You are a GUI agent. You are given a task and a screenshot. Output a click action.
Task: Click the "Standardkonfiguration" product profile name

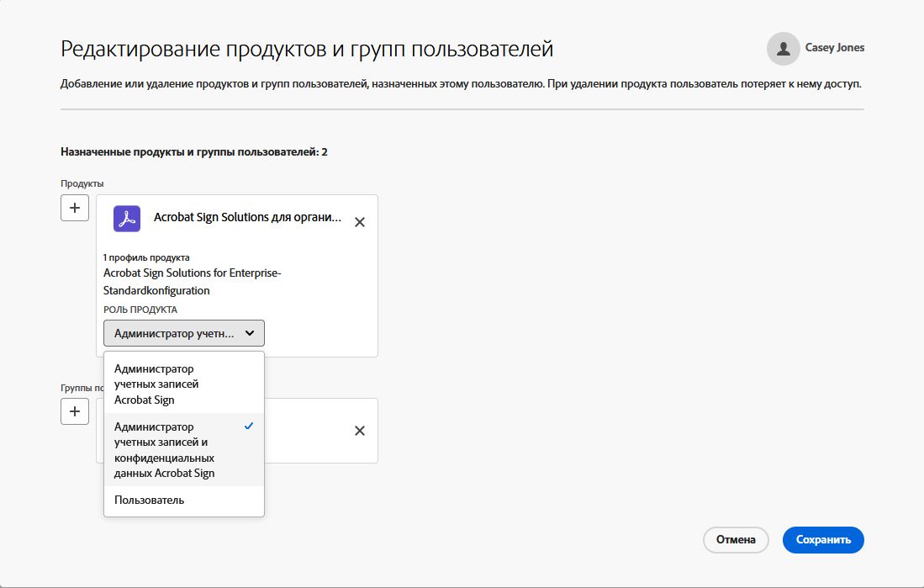(x=156, y=290)
